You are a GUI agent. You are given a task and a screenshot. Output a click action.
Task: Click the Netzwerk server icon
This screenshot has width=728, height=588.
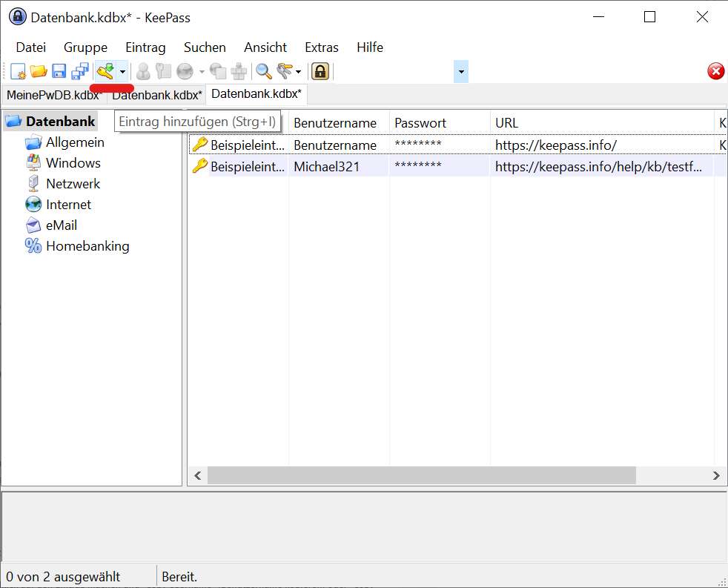33,183
